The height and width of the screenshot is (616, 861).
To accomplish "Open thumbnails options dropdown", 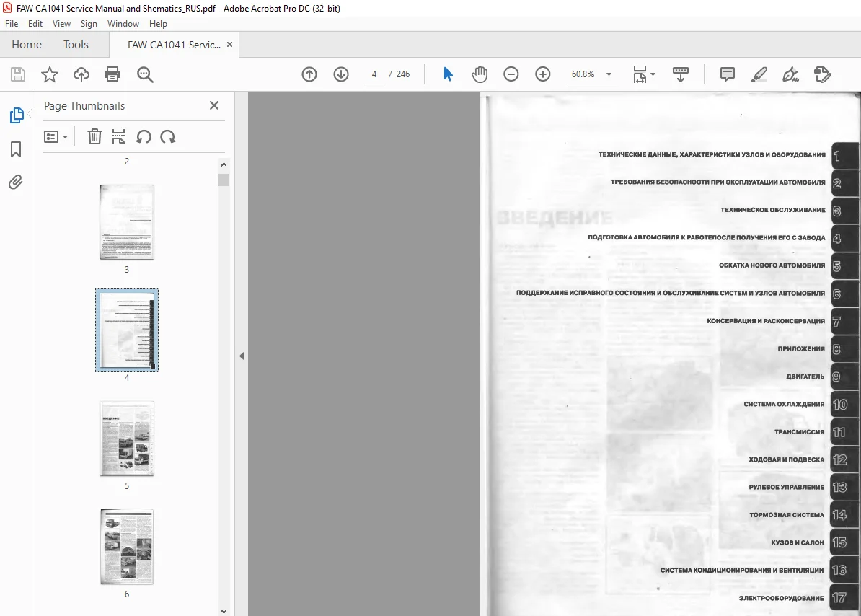I will click(x=56, y=136).
